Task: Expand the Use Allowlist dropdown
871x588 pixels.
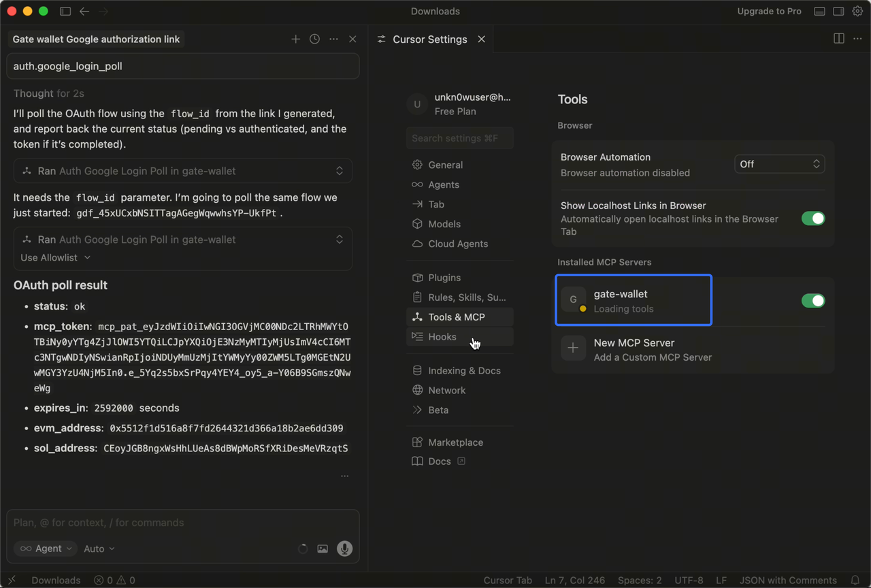Action: pyautogui.click(x=55, y=257)
